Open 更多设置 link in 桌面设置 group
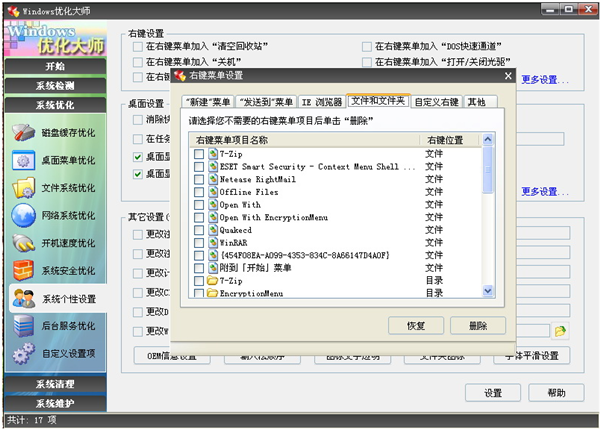The image size is (600, 429). [x=545, y=191]
